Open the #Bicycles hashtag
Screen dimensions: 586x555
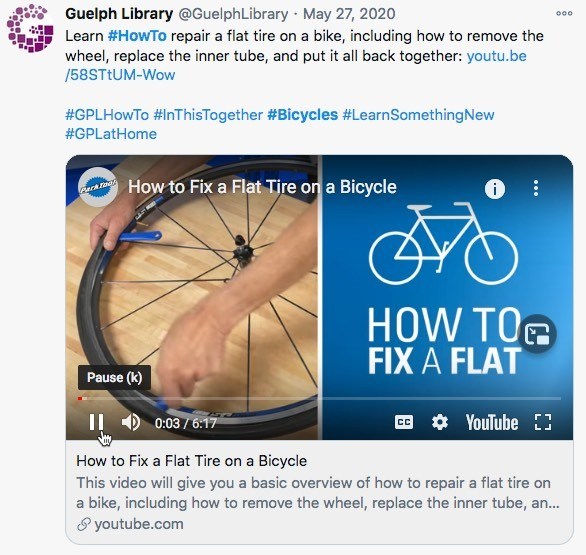click(302, 115)
